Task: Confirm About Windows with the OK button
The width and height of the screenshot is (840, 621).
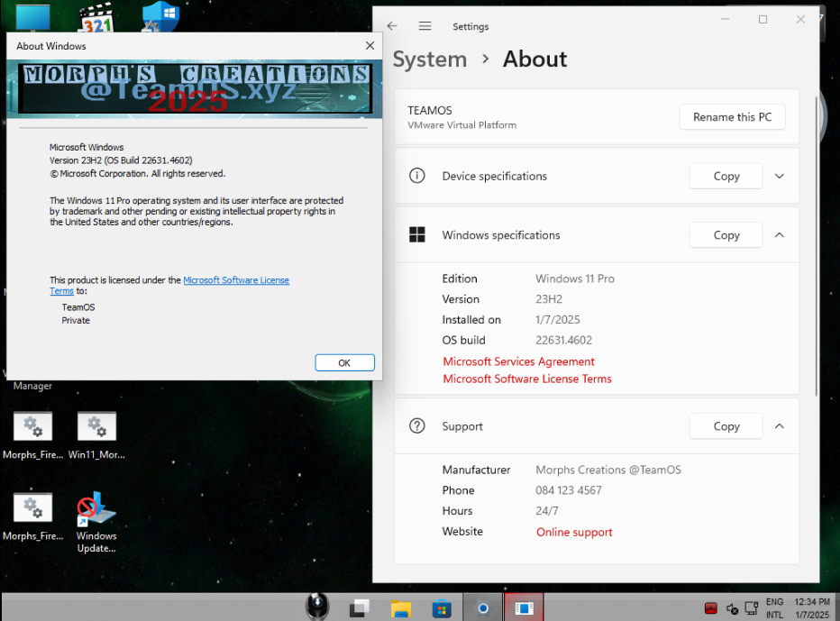Action: 344,362
